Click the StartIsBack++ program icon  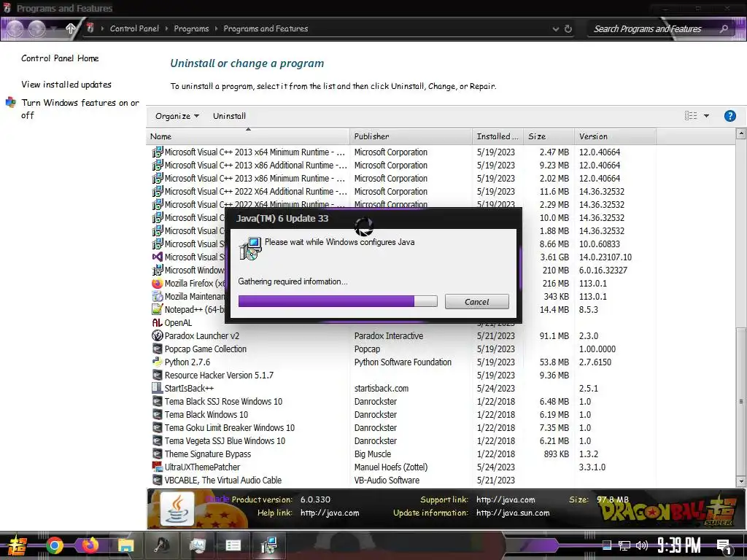point(158,388)
